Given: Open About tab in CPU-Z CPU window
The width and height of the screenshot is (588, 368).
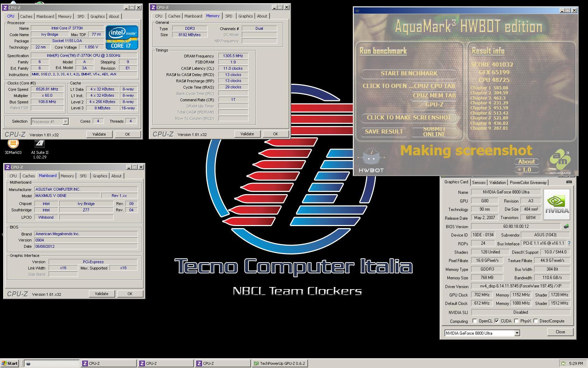Looking at the screenshot, I should click(x=114, y=16).
